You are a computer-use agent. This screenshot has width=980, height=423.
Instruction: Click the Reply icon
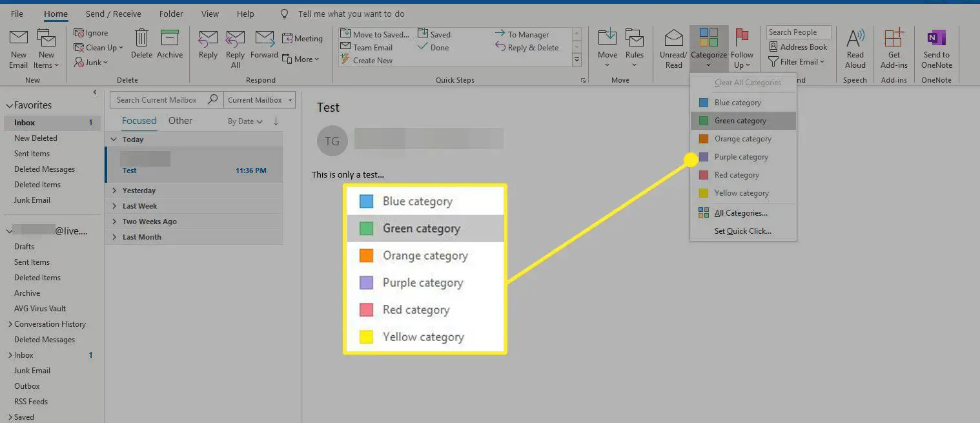[x=207, y=45]
